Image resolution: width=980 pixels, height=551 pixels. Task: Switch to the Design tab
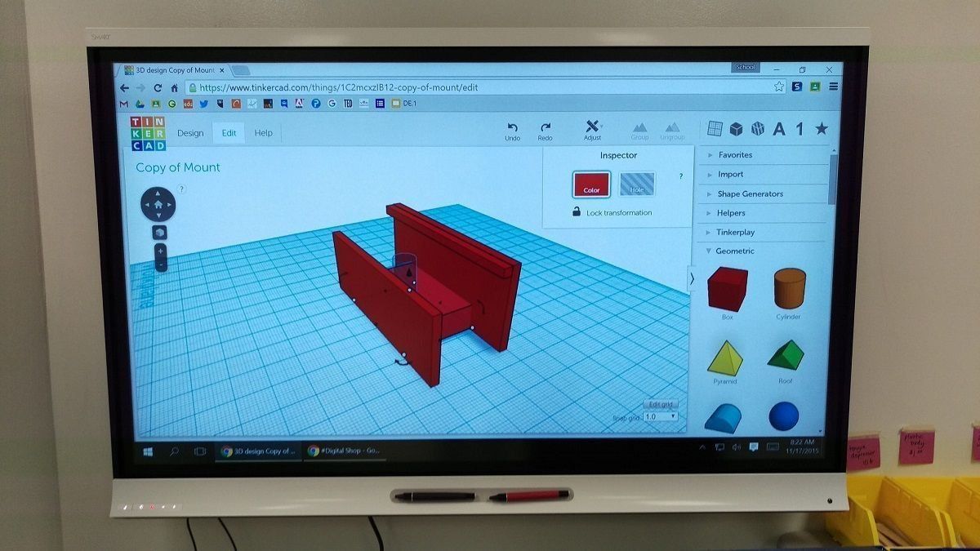coord(190,132)
